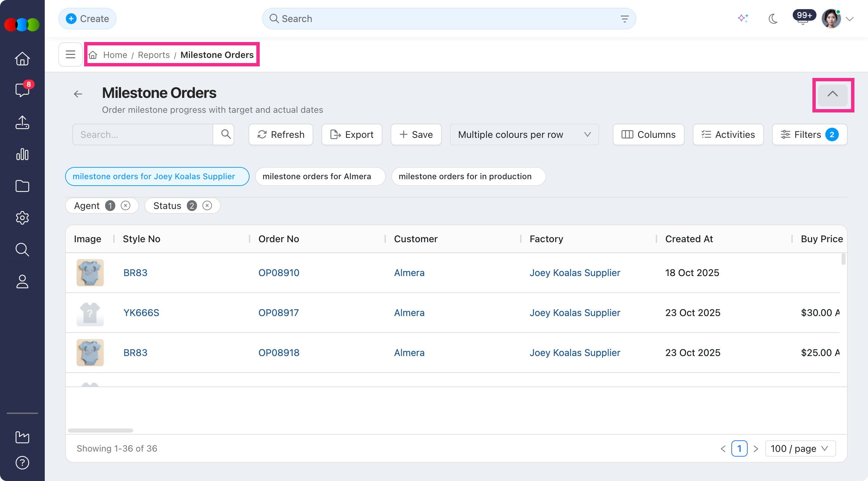Open the Home icon in the sidebar
868x481 pixels.
(22, 58)
